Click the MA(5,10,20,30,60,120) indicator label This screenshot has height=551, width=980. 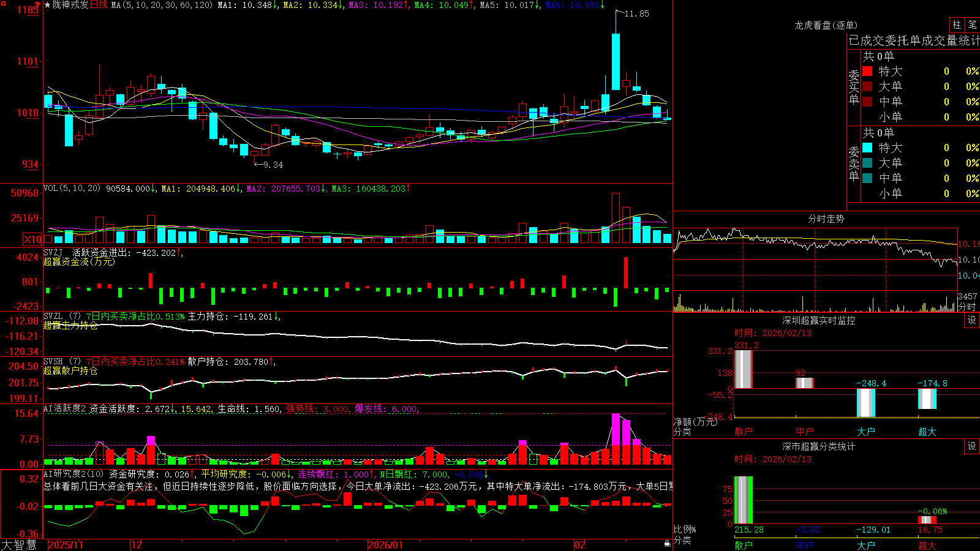[x=162, y=5]
